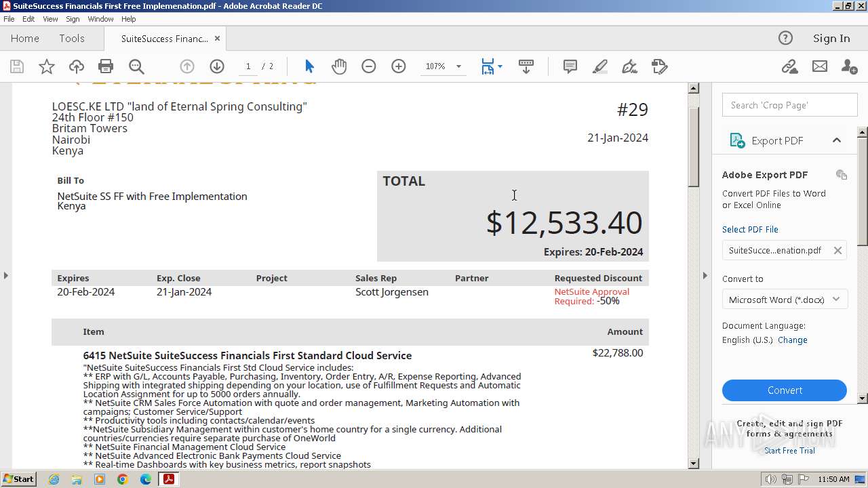Upload file to cloud icon
The image size is (868, 488).
click(x=77, y=66)
